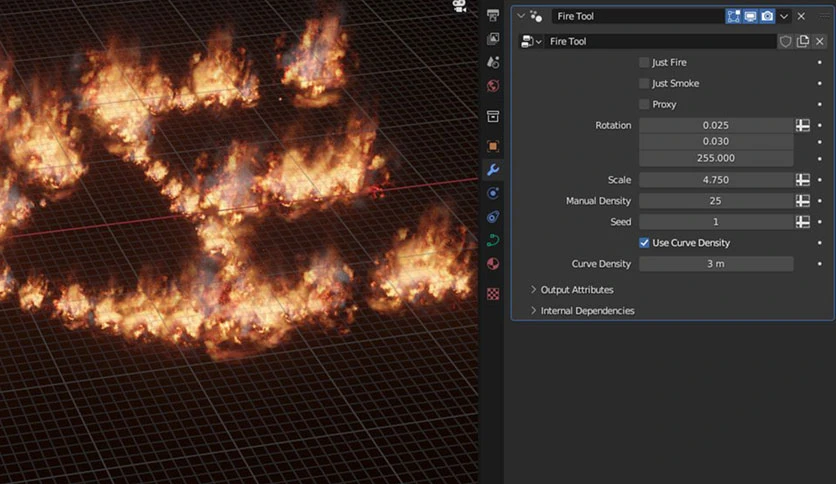
Task: Click the Scale value field 4.750
Action: (x=716, y=180)
